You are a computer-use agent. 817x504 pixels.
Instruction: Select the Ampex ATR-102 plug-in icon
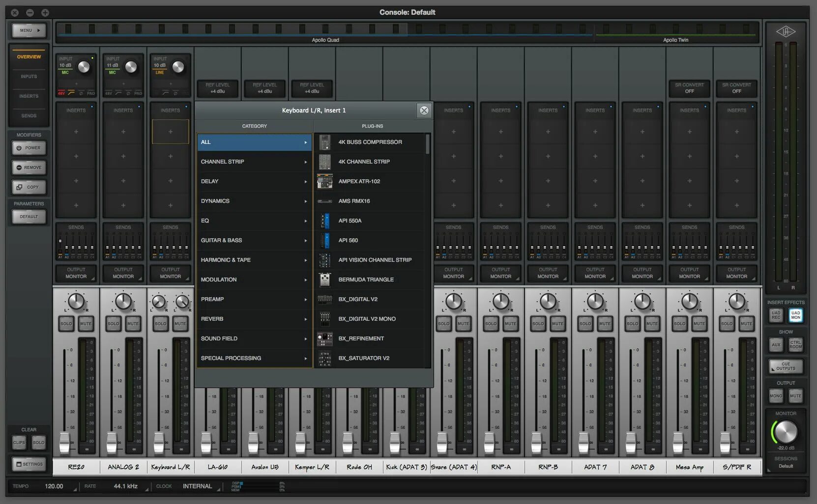pyautogui.click(x=324, y=181)
